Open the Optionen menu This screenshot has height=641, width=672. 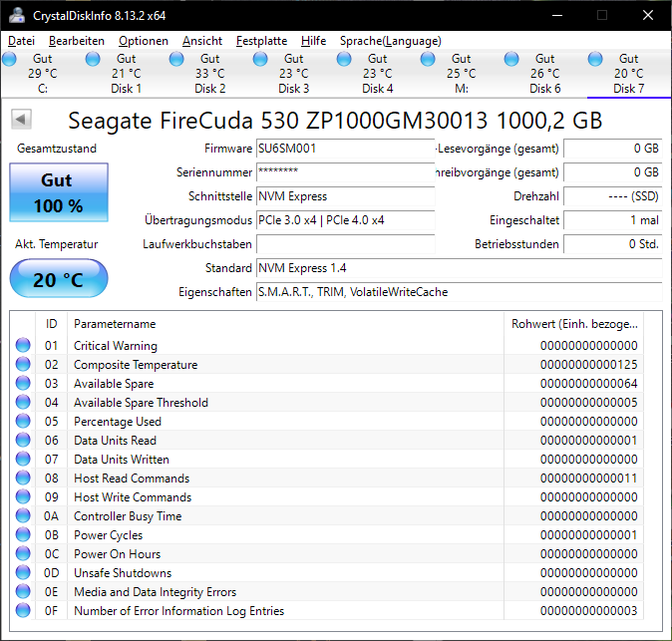[x=144, y=41]
